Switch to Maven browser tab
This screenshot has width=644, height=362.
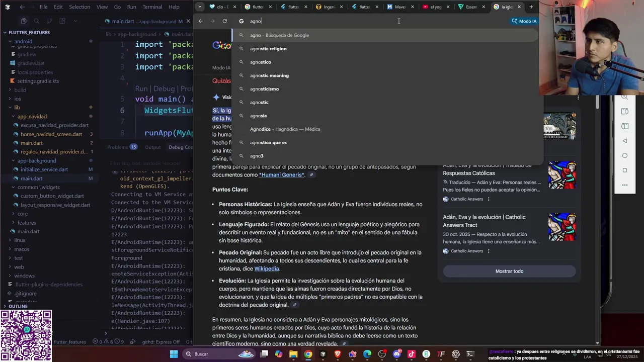click(400, 7)
